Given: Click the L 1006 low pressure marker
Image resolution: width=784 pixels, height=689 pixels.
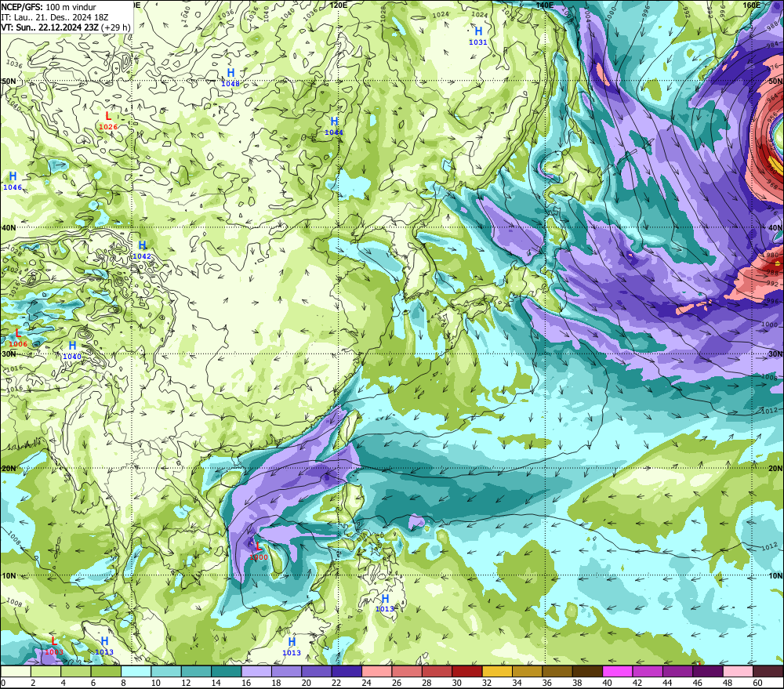Looking at the screenshot, I should tap(18, 338).
